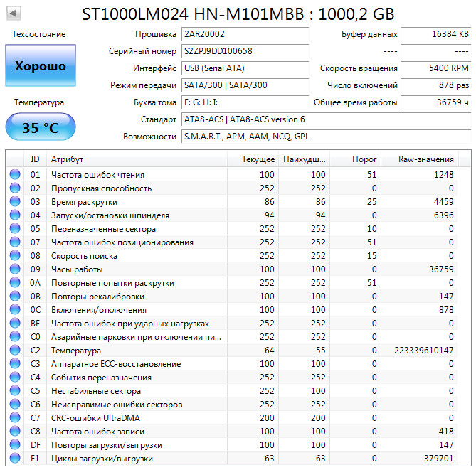Select Неисправимые ошибки секторов row text

point(117,405)
